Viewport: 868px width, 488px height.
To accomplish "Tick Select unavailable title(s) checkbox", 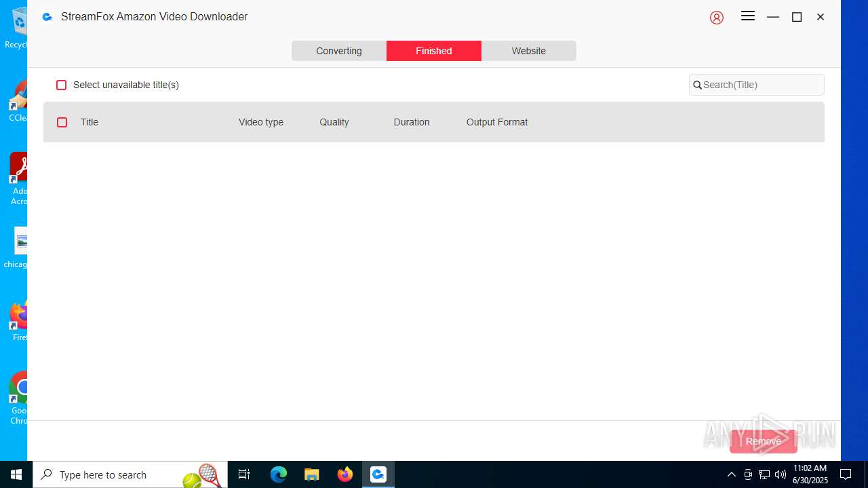I will pyautogui.click(x=62, y=85).
